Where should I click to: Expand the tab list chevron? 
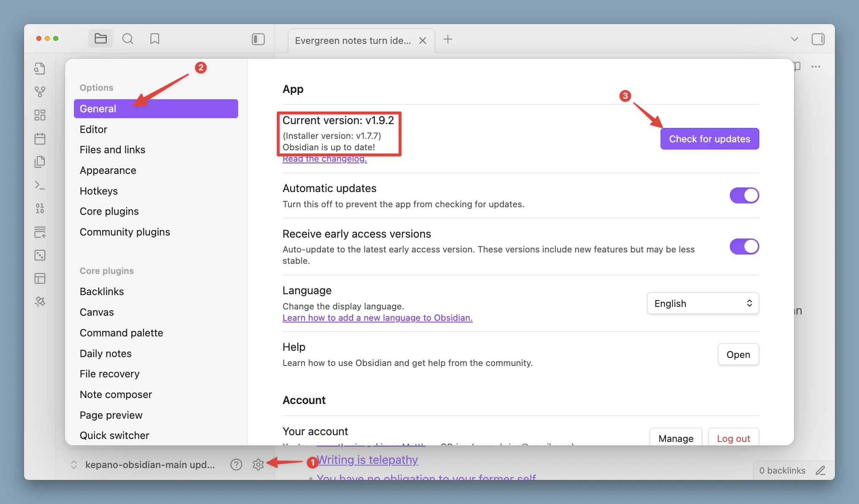794,39
